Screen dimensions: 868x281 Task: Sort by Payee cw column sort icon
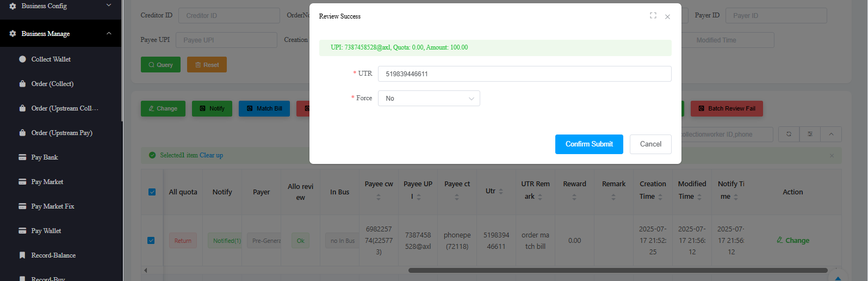coord(379,197)
